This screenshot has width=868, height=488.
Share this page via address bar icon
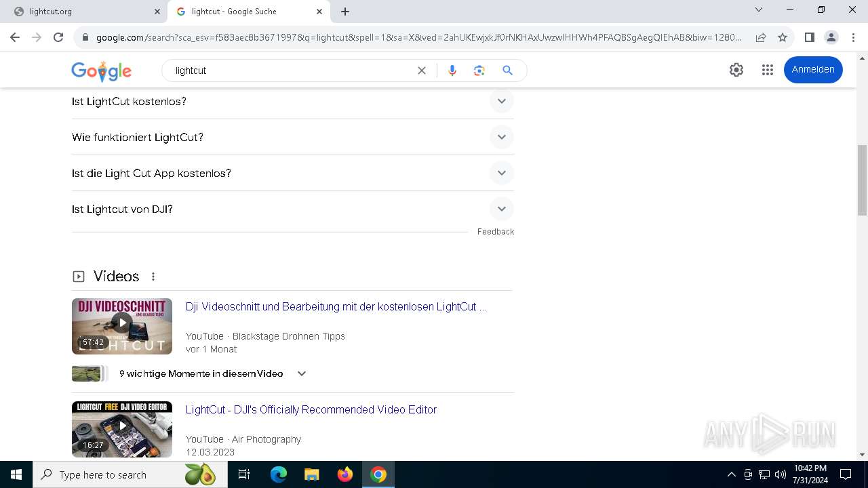(761, 37)
